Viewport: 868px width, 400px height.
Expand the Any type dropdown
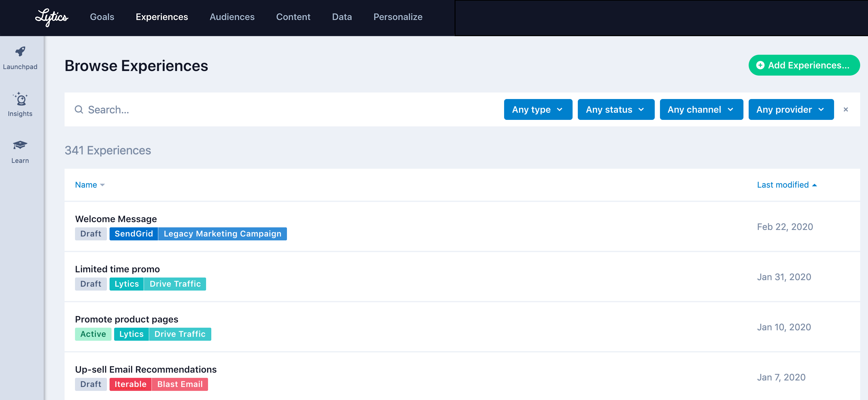pos(538,109)
